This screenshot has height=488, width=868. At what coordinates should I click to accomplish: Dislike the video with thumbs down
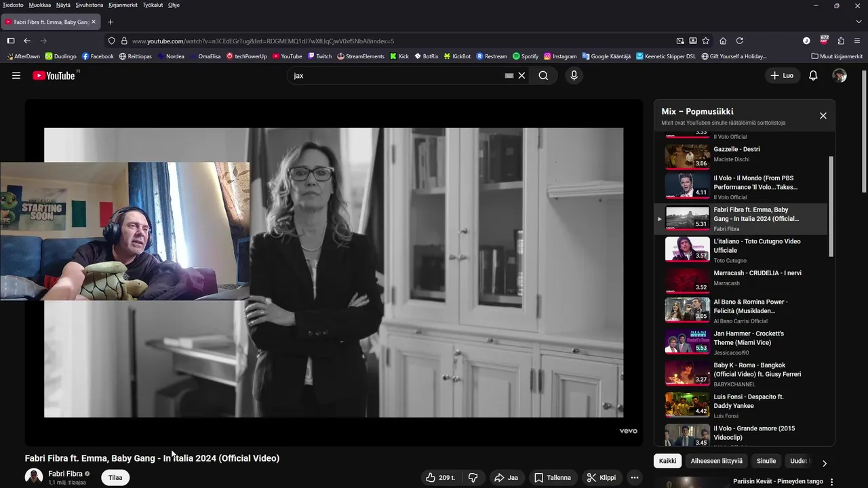tap(473, 478)
